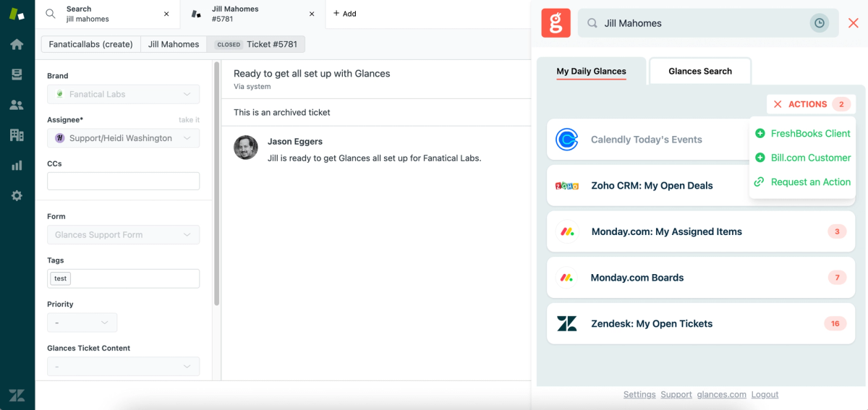Click the Glances red logo
868x410 pixels.
[556, 23]
